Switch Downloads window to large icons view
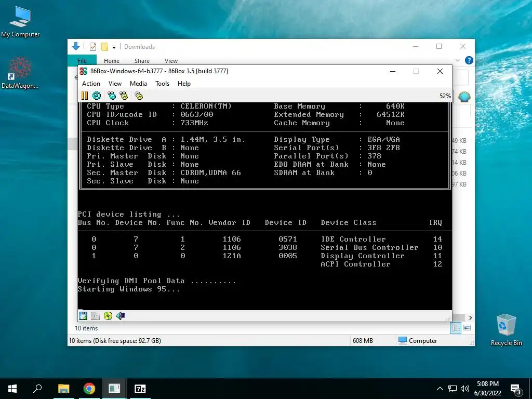Screen dimensions: 532x399 [x=467, y=328]
